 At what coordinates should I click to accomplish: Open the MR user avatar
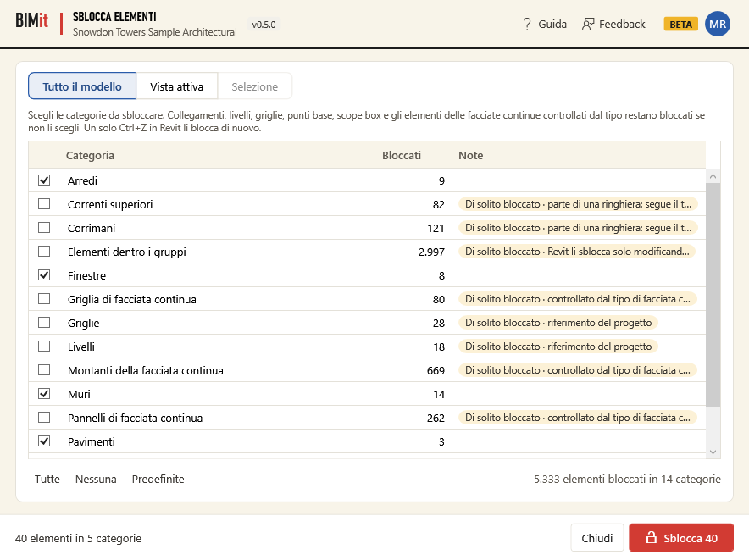point(718,24)
